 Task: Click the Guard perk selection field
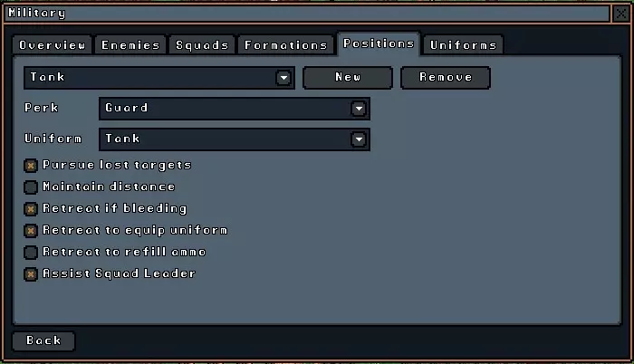(x=235, y=109)
